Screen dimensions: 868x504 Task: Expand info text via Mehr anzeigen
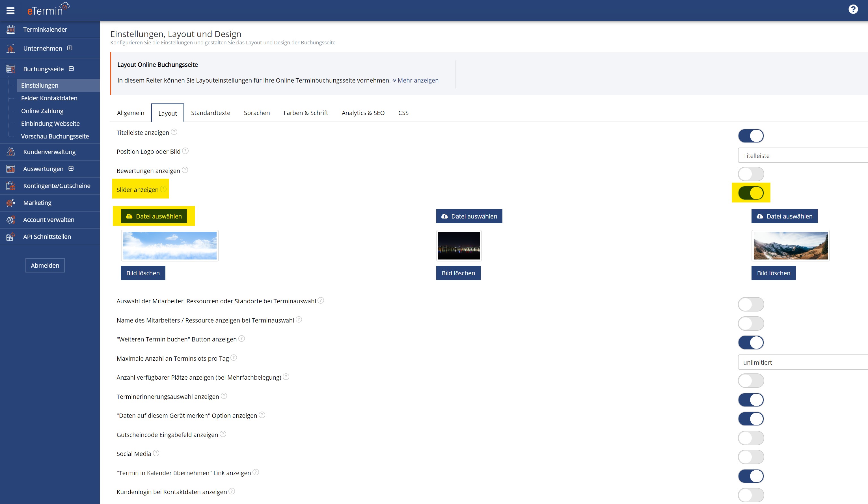(415, 80)
